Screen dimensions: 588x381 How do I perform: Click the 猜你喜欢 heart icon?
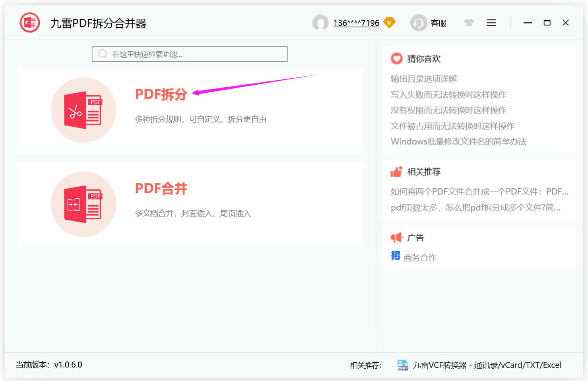point(397,59)
